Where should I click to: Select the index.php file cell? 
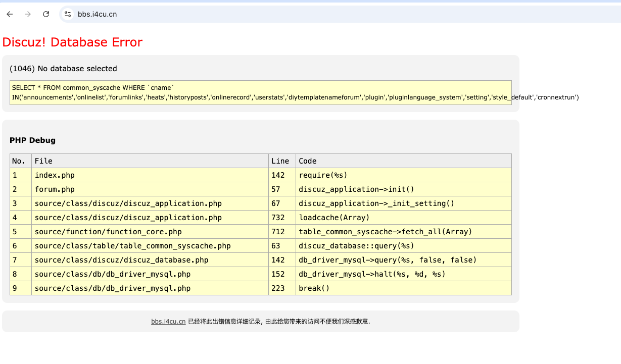(x=150, y=175)
